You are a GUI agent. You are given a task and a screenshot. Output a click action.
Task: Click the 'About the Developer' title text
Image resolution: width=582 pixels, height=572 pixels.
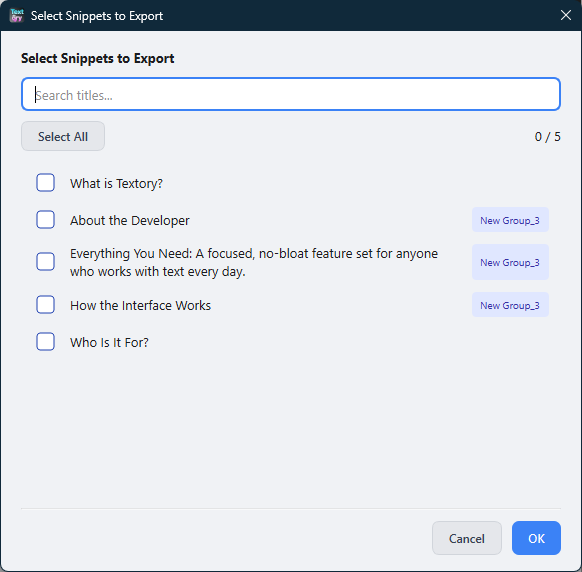coord(130,220)
